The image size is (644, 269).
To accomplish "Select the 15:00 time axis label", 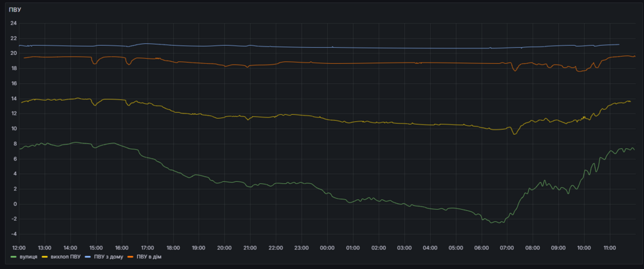I will pos(96,248).
